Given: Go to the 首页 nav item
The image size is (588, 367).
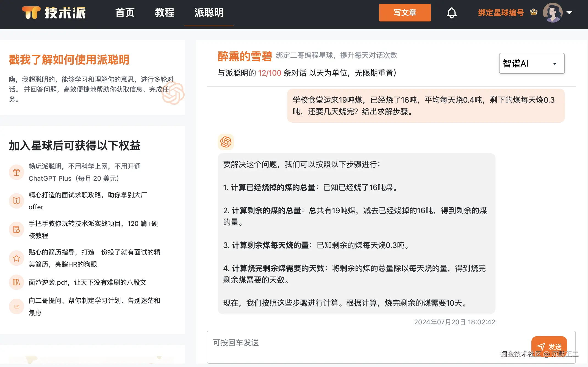Looking at the screenshot, I should pyautogui.click(x=125, y=13).
